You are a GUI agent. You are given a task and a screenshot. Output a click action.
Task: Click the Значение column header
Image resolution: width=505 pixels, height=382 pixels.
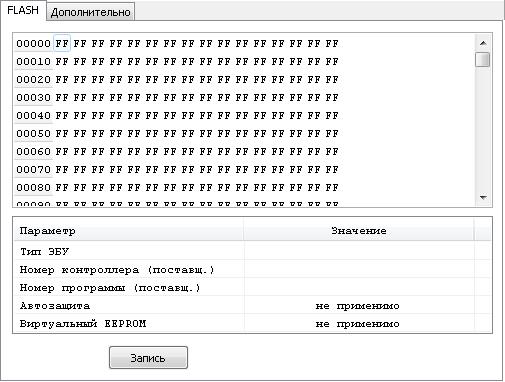point(359,230)
